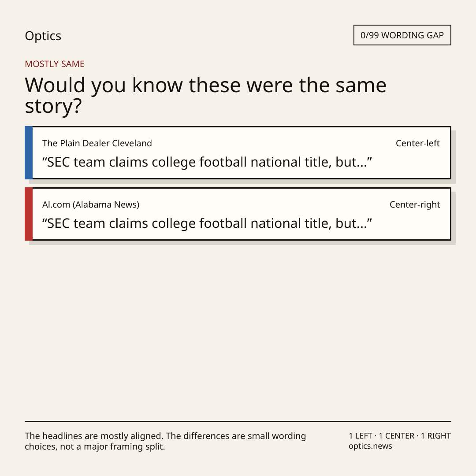Select the blue bar on Plain Dealer card
Screen dimensions: 476x476
(29, 152)
